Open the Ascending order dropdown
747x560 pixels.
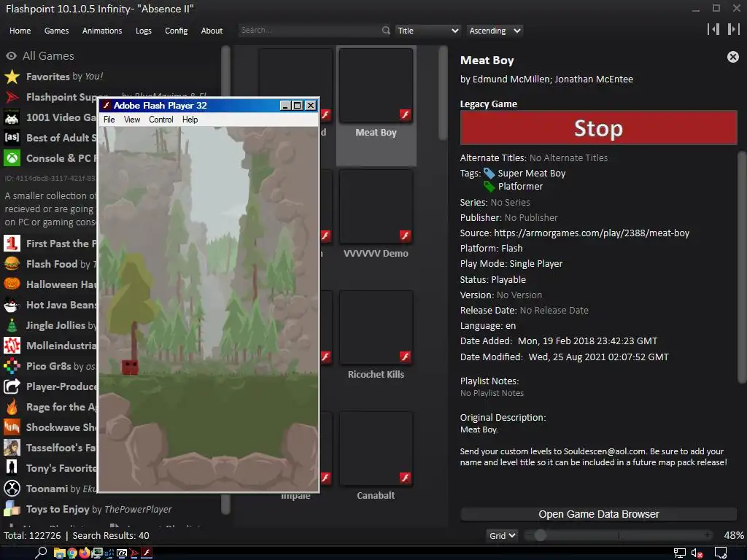pos(495,31)
